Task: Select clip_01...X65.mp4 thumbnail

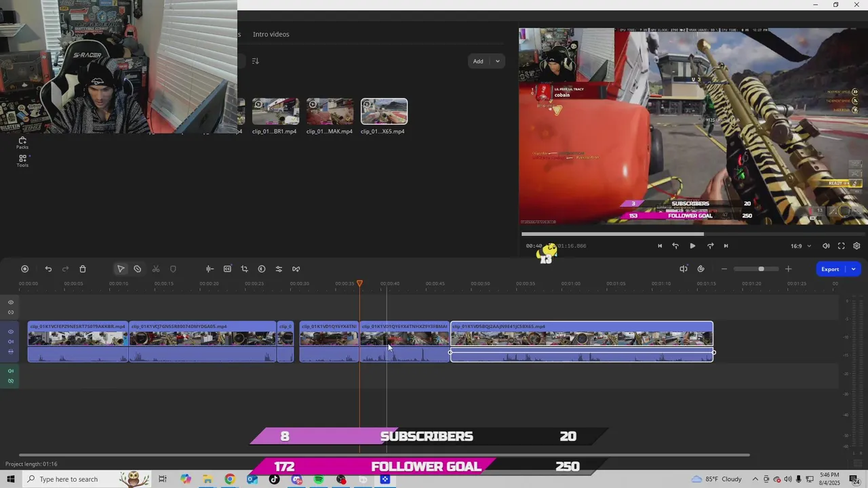Action: click(384, 112)
